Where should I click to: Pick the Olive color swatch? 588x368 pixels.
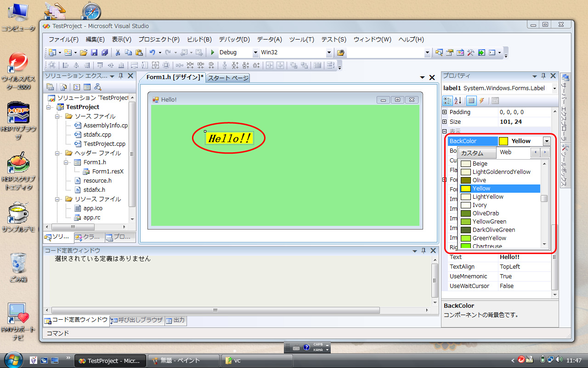(466, 180)
